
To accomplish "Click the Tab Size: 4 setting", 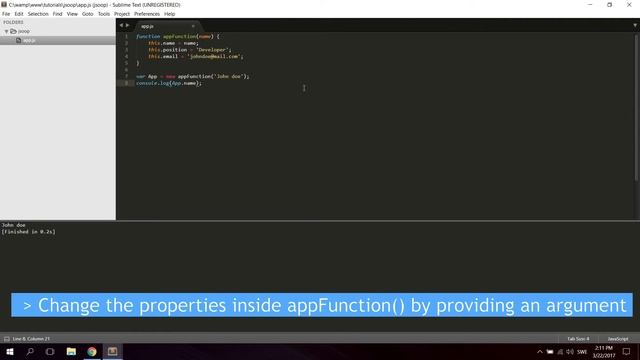I will [578, 339].
